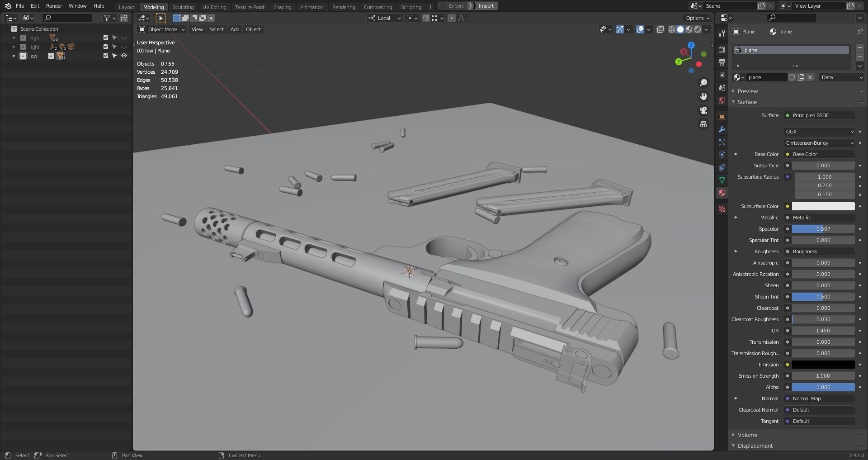The width and height of the screenshot is (868, 460).
Task: Open the Data link dropdown
Action: point(842,77)
